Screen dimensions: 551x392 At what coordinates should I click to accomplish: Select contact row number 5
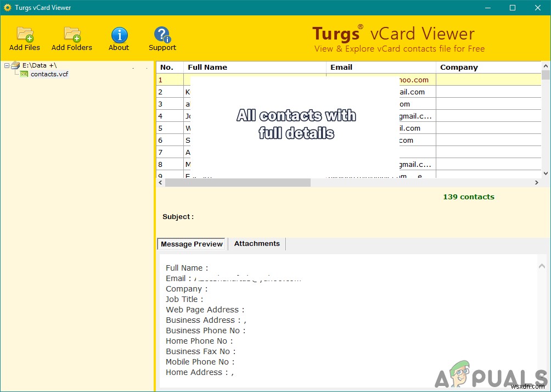(x=348, y=128)
